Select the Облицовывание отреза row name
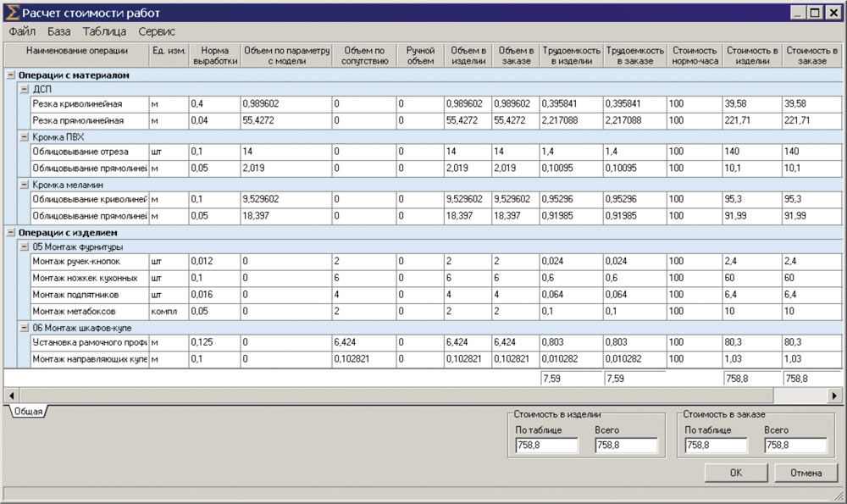The height and width of the screenshot is (504, 847). [89, 152]
